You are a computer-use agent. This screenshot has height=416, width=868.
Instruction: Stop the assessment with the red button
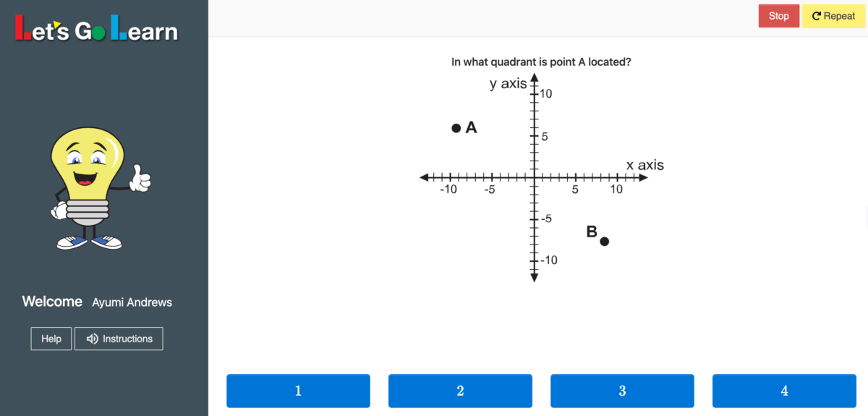(x=779, y=16)
